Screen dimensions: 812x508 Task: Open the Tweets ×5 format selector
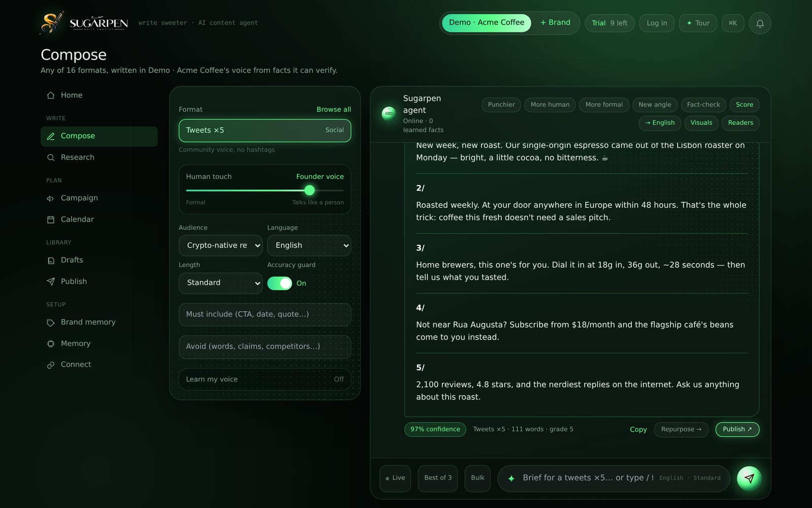[x=265, y=131]
